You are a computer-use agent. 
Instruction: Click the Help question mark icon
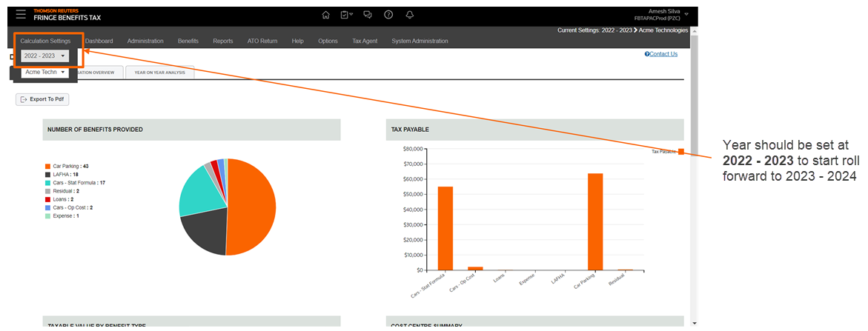tap(388, 14)
